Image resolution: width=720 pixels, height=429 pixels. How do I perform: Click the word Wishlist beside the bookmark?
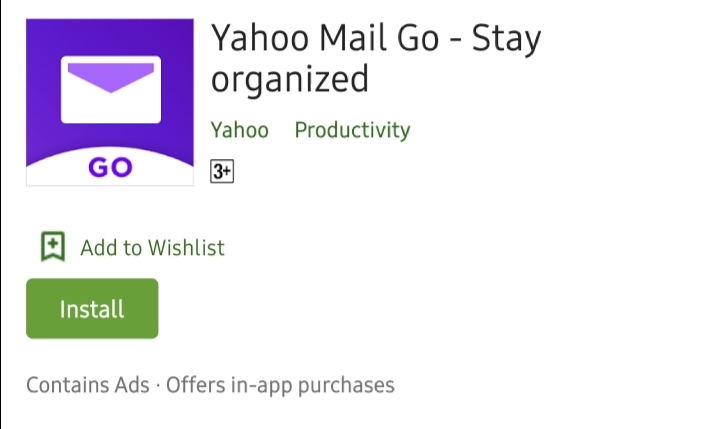187,247
